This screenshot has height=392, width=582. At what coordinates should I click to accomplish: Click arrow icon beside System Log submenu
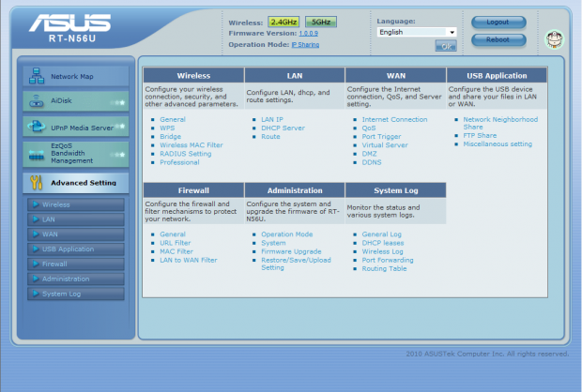click(36, 294)
